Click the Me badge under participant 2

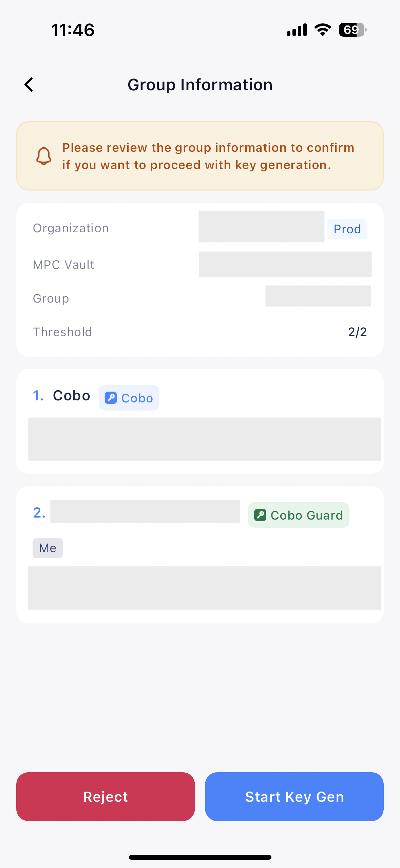[x=47, y=548]
